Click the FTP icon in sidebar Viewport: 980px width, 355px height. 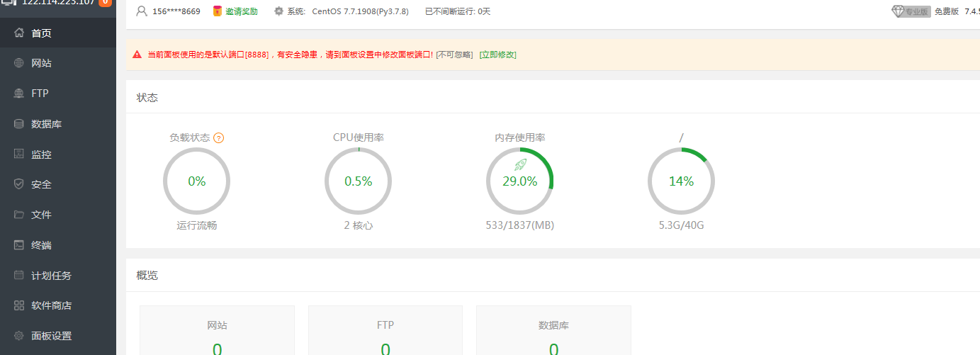(x=19, y=93)
